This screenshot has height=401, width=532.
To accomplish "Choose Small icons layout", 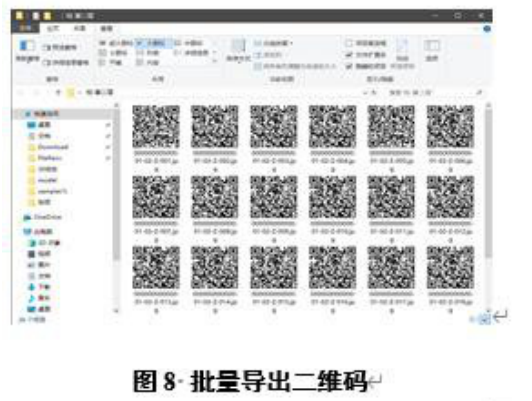I will 113,53.
